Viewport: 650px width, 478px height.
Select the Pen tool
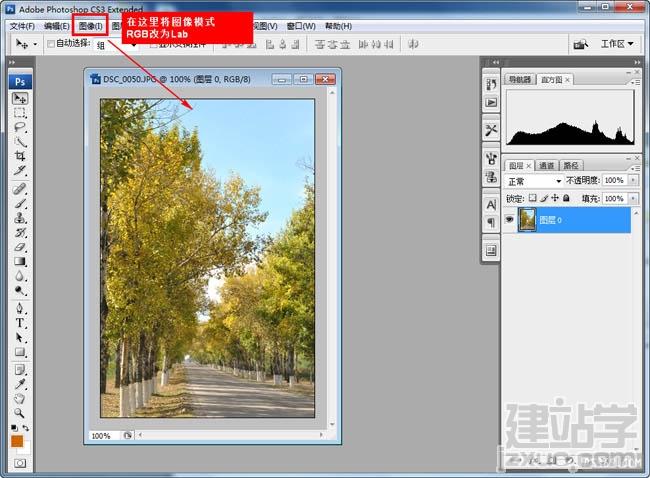20,308
